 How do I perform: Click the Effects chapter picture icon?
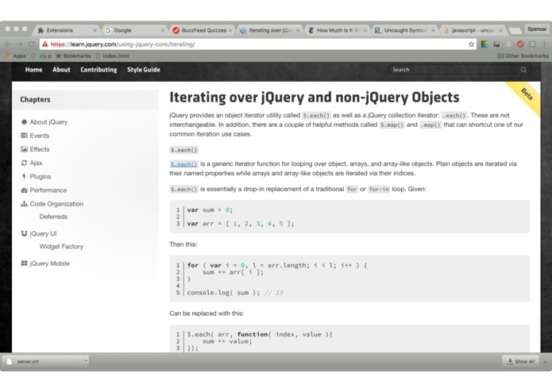tap(24, 149)
